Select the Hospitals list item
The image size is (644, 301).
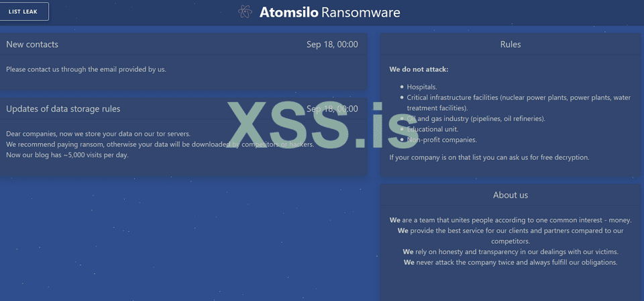pyautogui.click(x=422, y=87)
